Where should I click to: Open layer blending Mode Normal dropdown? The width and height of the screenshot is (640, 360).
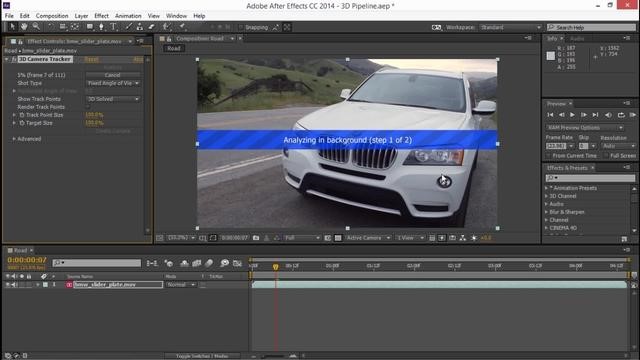tap(181, 284)
